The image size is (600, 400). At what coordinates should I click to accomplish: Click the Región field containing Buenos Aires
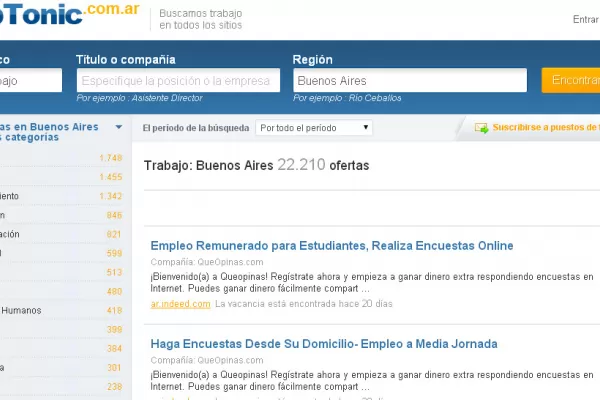pos(410,80)
